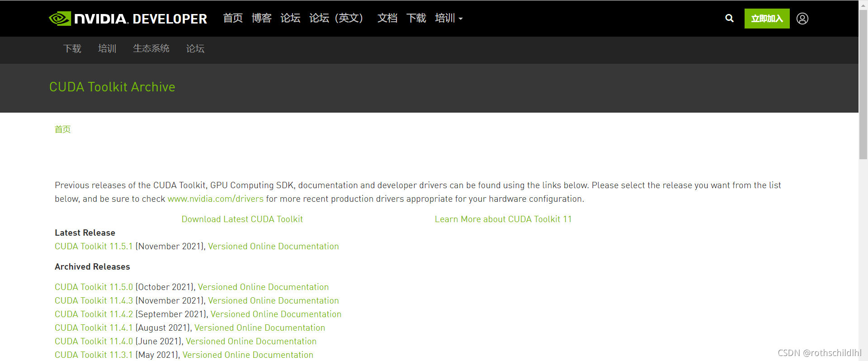Open 博客 in the top navigation bar
This screenshot has height=361, width=868.
(262, 18)
